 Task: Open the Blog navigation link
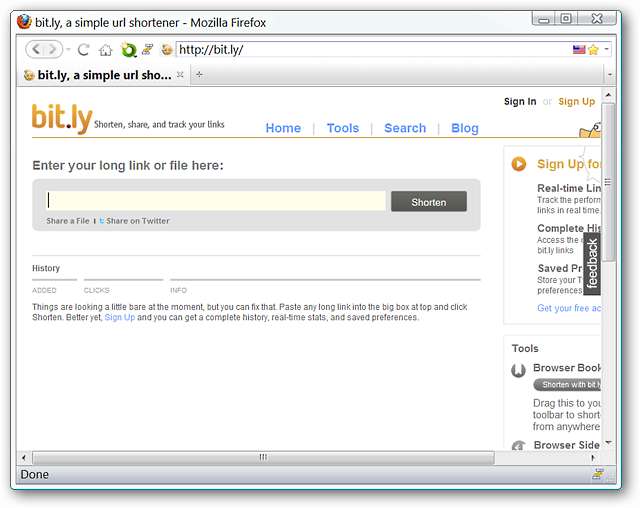(x=465, y=128)
